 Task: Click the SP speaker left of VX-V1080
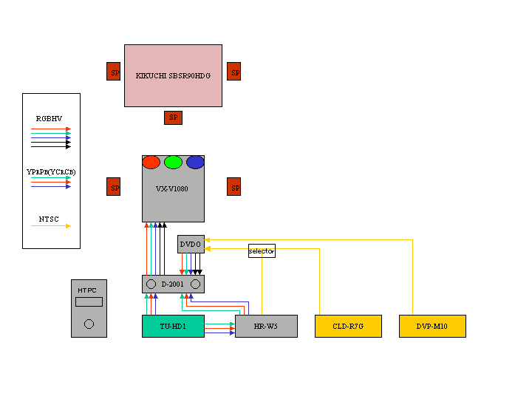[x=114, y=187]
